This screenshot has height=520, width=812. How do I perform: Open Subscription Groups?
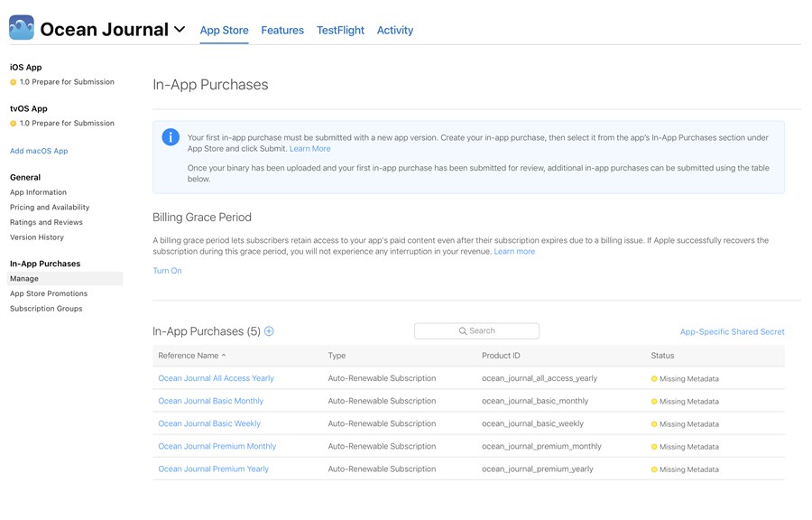[46, 309]
